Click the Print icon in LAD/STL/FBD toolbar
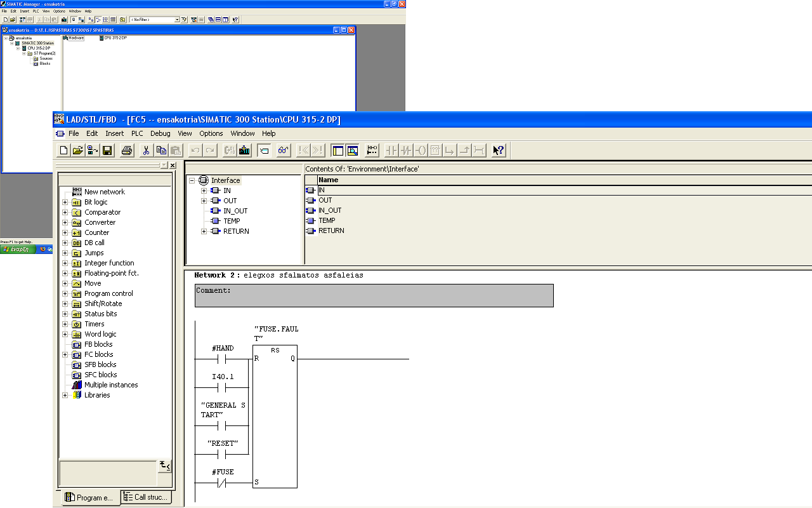The height and width of the screenshot is (508, 812). [x=127, y=150]
